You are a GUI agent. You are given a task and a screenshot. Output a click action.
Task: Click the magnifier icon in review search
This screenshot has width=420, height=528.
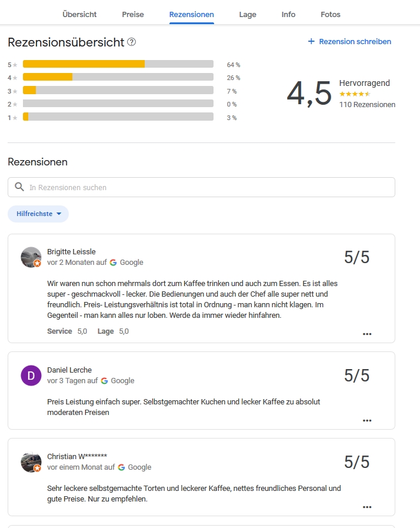pyautogui.click(x=19, y=187)
